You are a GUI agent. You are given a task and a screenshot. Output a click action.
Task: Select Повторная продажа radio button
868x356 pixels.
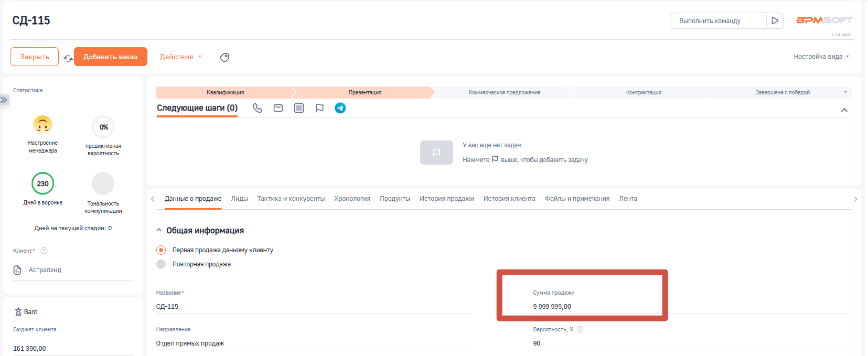pos(161,264)
